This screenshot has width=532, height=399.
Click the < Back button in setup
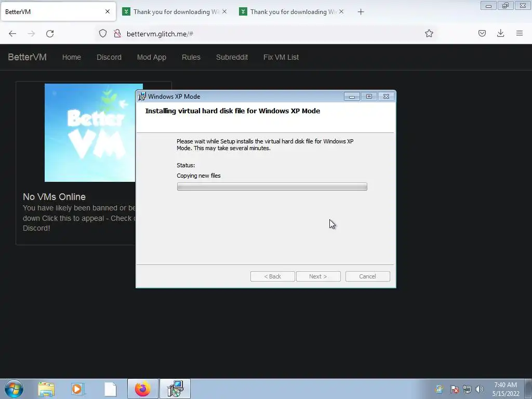[272, 276]
